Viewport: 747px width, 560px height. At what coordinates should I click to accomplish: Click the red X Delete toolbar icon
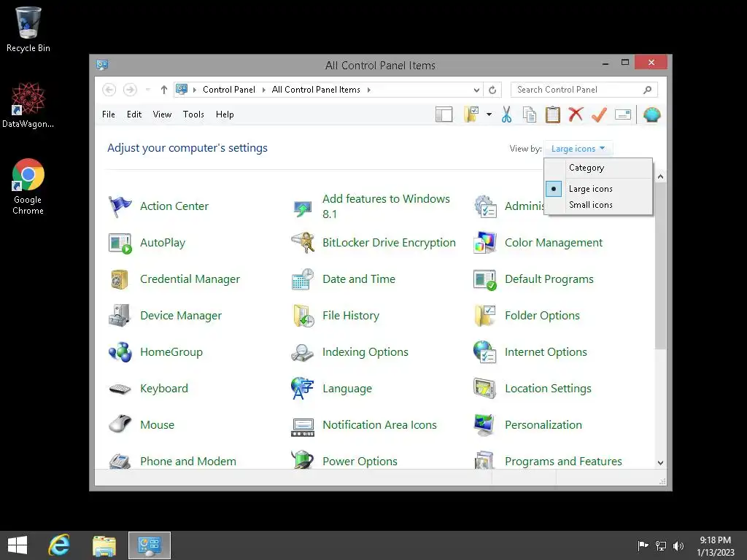pyautogui.click(x=576, y=114)
